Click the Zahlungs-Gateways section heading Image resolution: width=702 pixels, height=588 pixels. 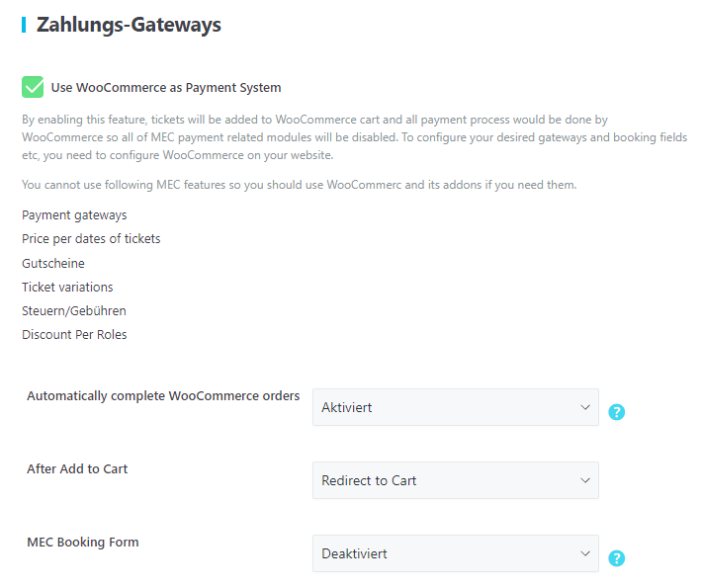[x=129, y=25]
